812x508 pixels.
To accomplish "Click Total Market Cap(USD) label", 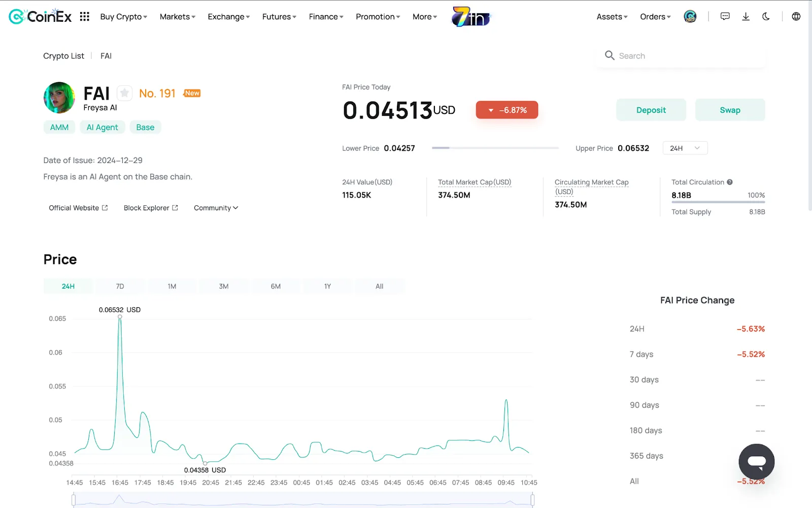I will pos(475,182).
